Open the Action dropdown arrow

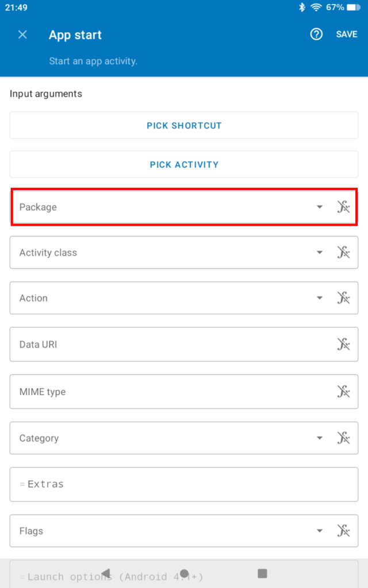[x=320, y=298]
